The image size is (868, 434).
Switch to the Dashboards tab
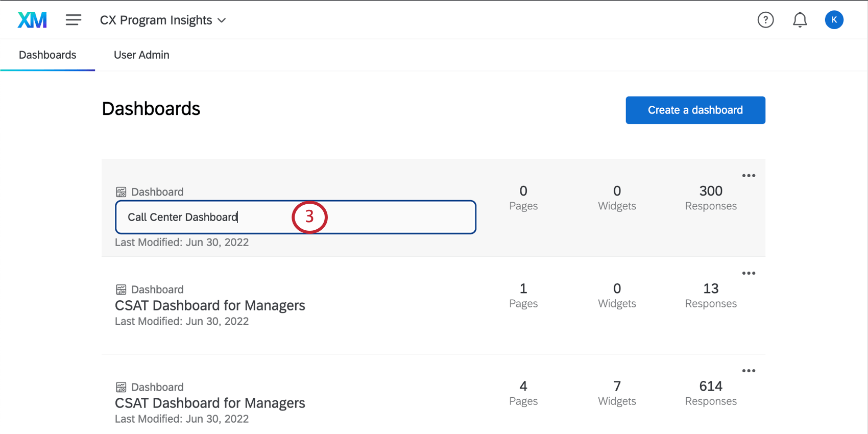pos(47,55)
